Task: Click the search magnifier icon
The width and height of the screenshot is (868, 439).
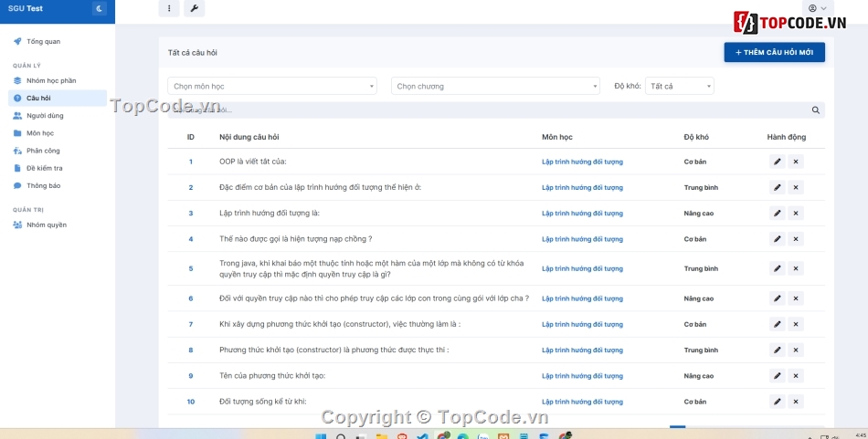Action: pos(815,110)
